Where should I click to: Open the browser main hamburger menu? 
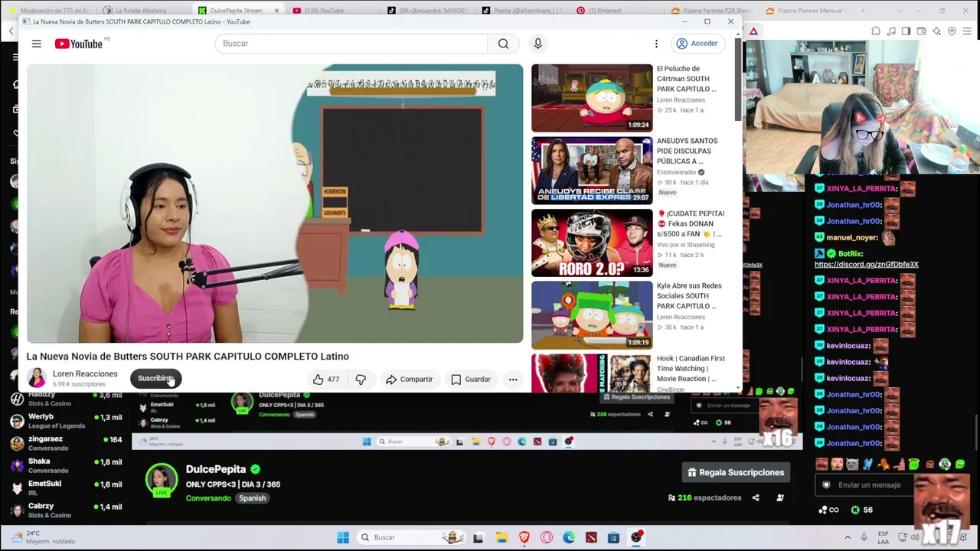click(968, 31)
